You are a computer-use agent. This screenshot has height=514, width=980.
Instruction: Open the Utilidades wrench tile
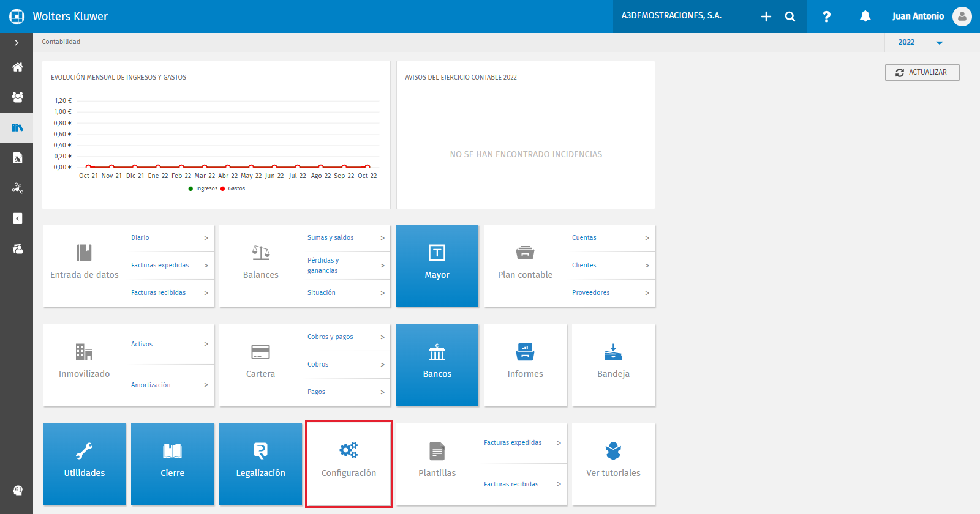tap(85, 464)
